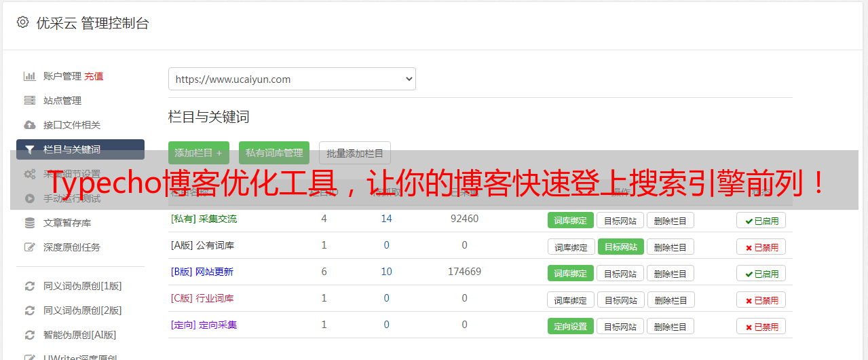This screenshot has width=868, height=360.
Task: Click 删除栏目 for 定向采集 row
Action: point(670,326)
